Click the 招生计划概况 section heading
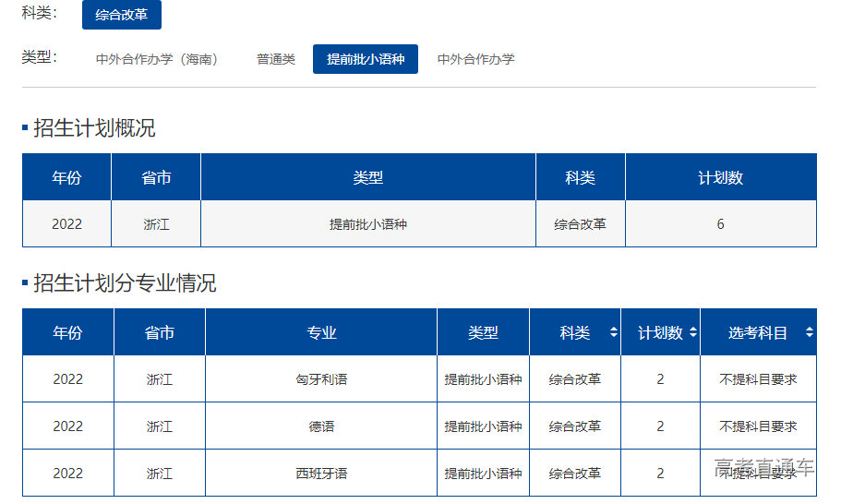Viewport: 841px width, 504px height. (94, 128)
